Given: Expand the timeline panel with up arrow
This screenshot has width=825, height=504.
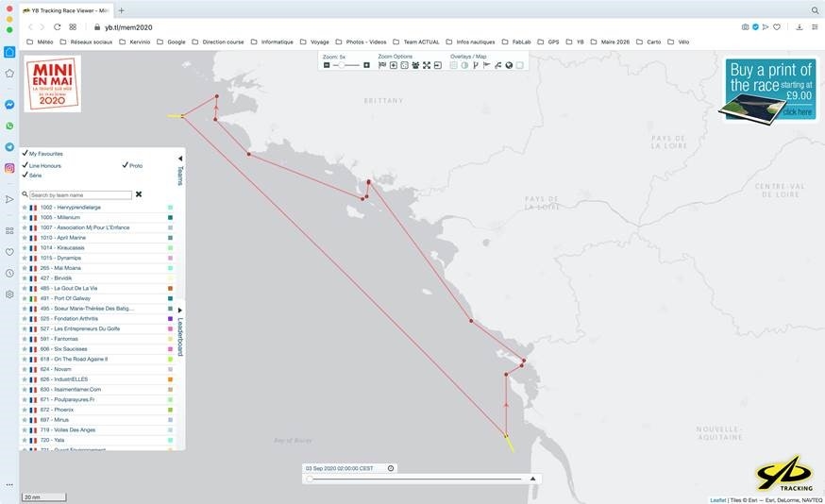Looking at the screenshot, I should coord(533,479).
